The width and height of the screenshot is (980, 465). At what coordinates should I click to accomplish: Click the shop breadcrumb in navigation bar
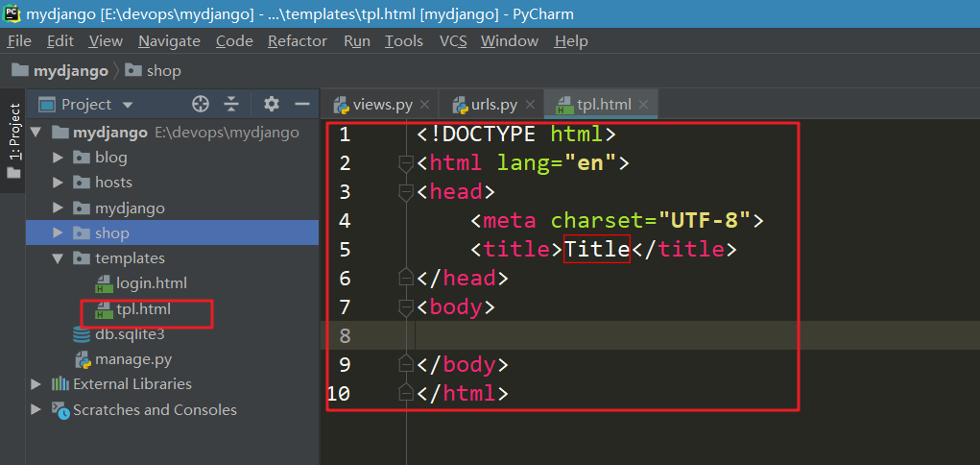(163, 70)
